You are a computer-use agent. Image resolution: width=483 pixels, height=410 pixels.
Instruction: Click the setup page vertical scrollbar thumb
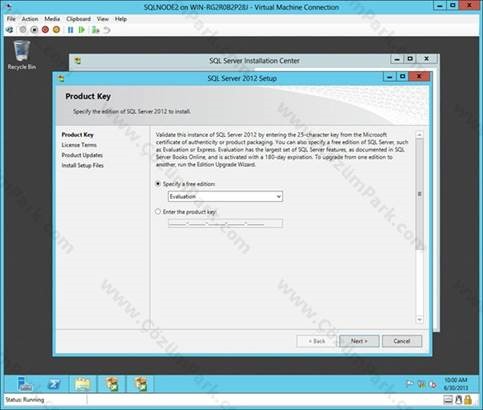(420, 194)
